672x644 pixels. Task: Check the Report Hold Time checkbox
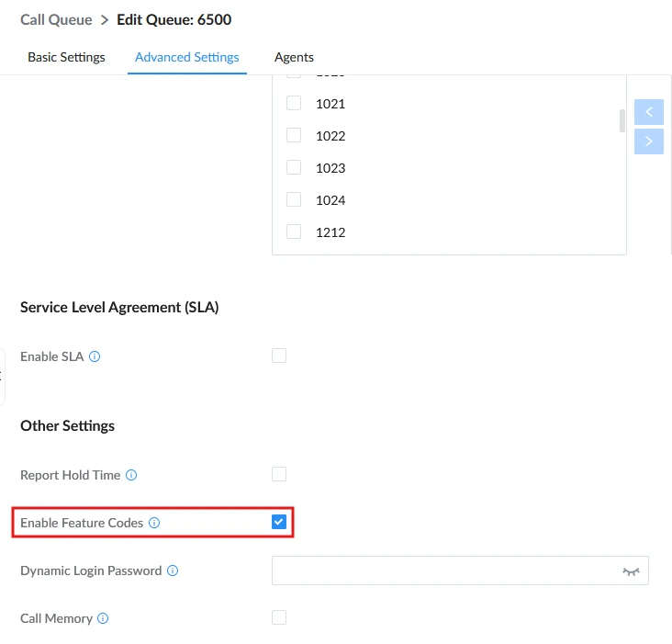[x=279, y=474]
